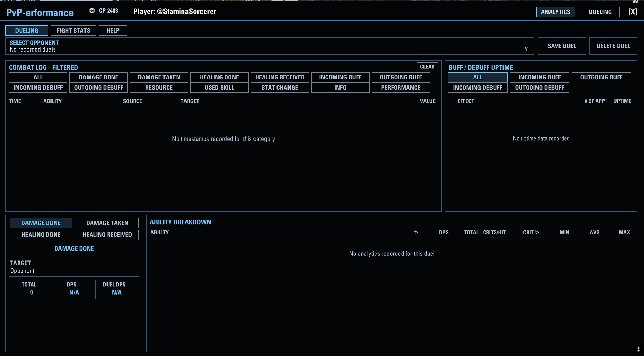644x356 pixels.
Task: Filter combat log by DAMAGE TAKEN
Action: [x=159, y=77]
